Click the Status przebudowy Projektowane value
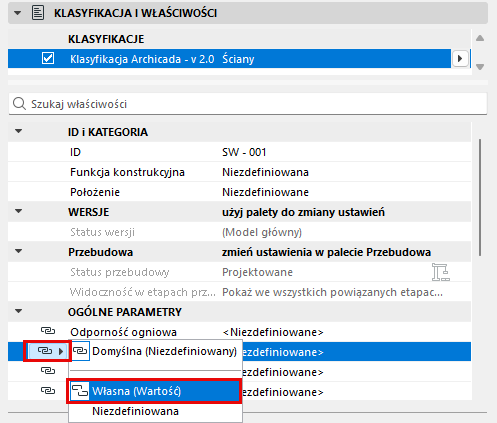This screenshot has width=497, height=423. click(257, 272)
